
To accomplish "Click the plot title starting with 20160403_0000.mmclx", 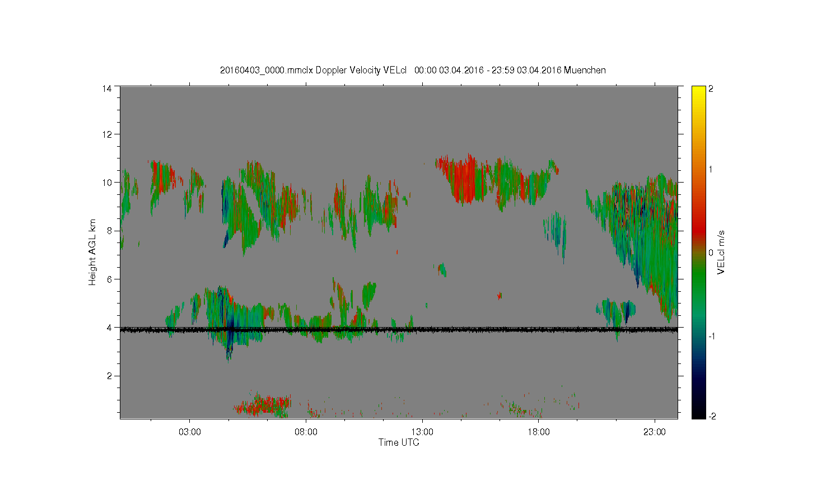I will pos(413,70).
